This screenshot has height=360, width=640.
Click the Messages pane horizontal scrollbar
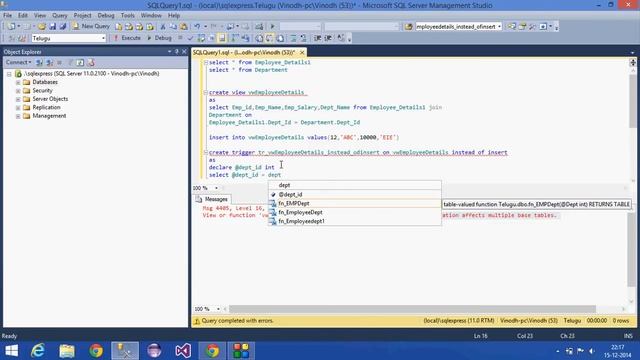click(412, 309)
